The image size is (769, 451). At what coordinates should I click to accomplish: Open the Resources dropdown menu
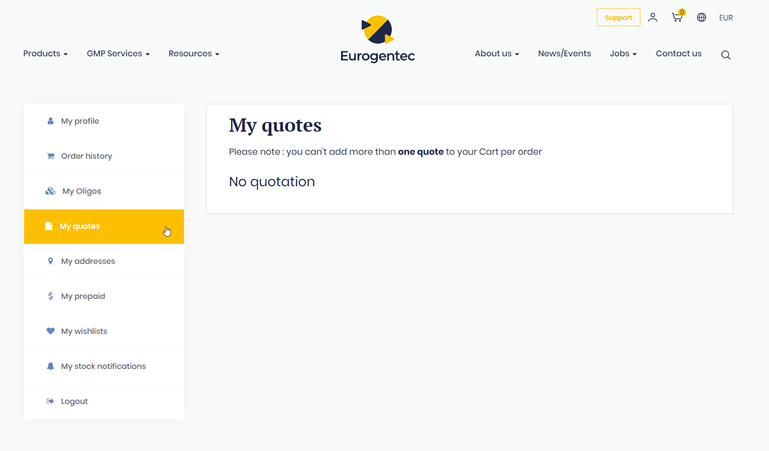[193, 54]
